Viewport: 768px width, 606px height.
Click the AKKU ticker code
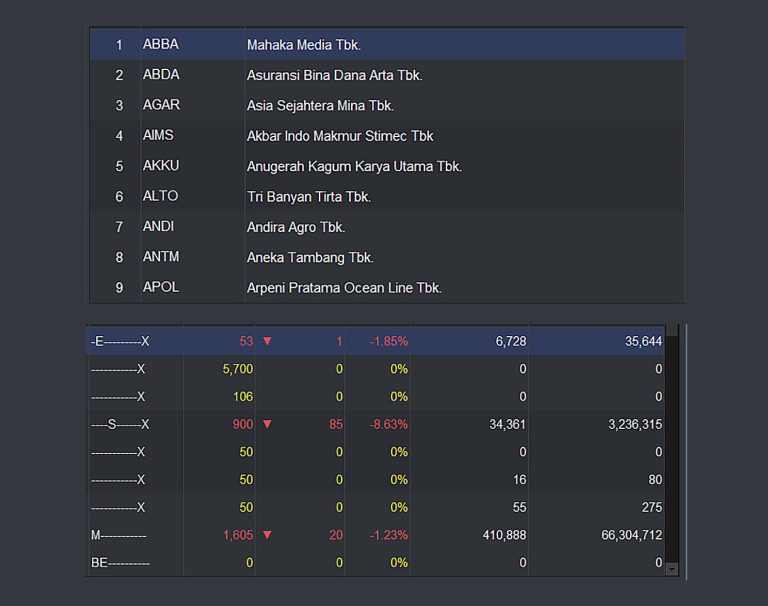(161, 166)
